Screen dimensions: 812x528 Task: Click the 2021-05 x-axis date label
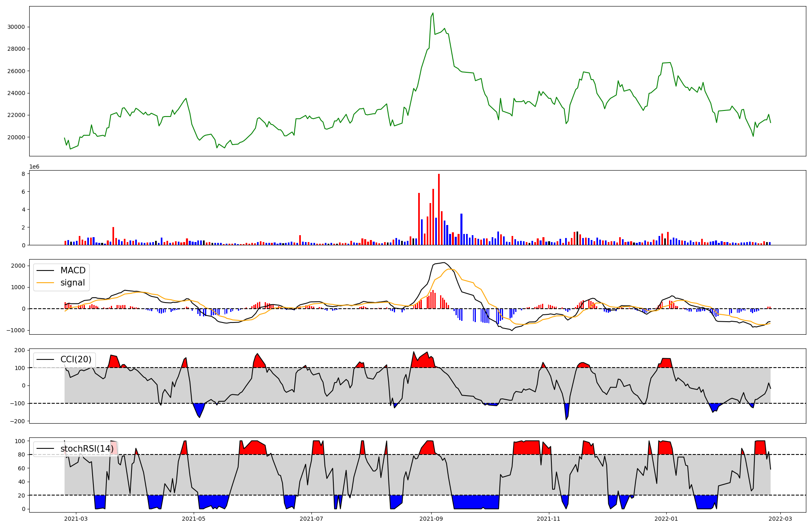point(194,519)
